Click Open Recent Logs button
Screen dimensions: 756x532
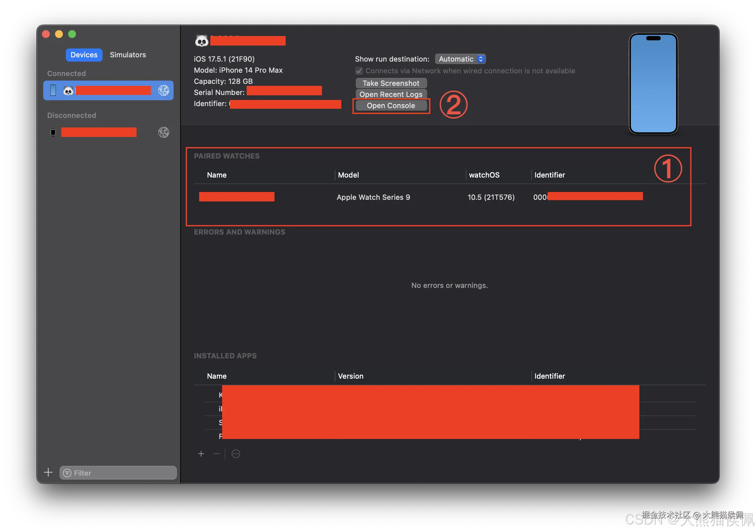391,94
